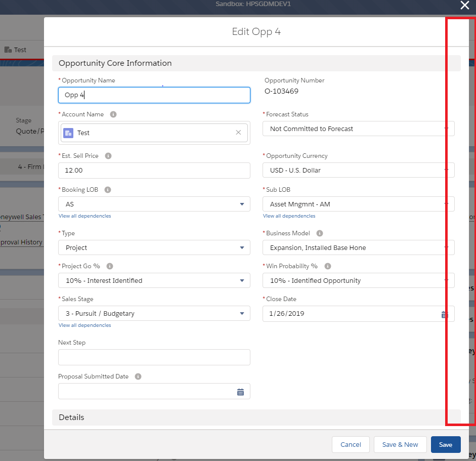Click the Business Model info icon
This screenshot has width=476, height=461.
[320, 233]
